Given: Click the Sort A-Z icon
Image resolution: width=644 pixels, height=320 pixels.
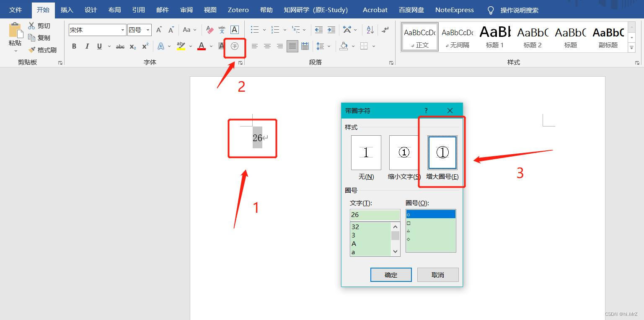Looking at the screenshot, I should click(370, 30).
